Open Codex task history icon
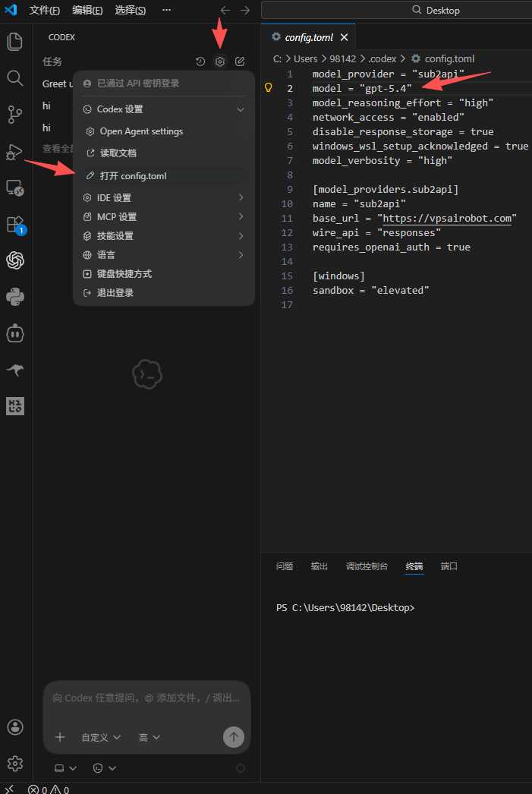 (x=200, y=61)
